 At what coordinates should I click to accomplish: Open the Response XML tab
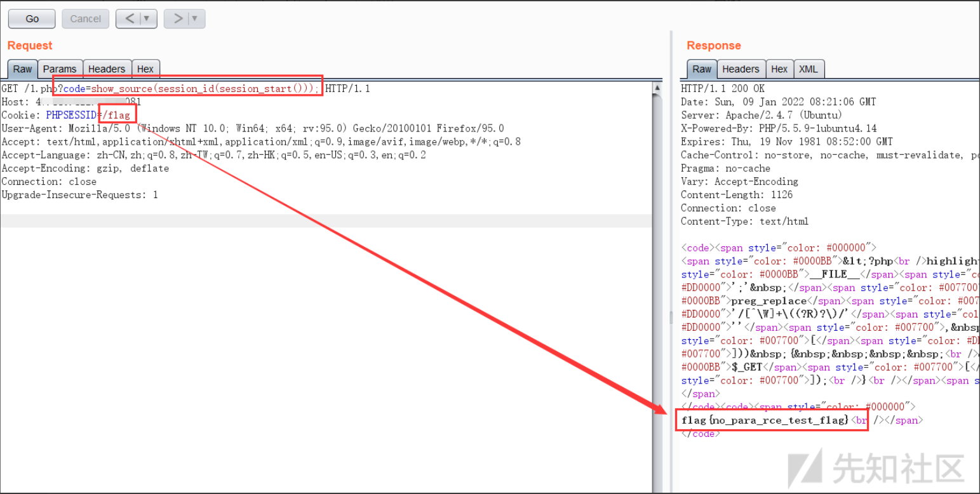pyautogui.click(x=809, y=69)
